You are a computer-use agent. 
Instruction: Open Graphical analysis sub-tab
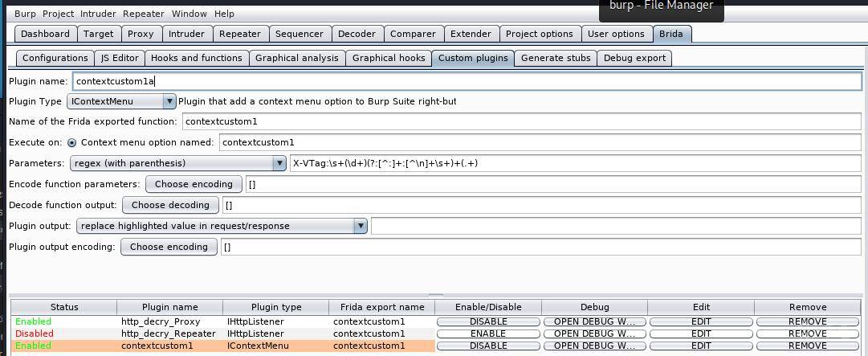(x=297, y=58)
